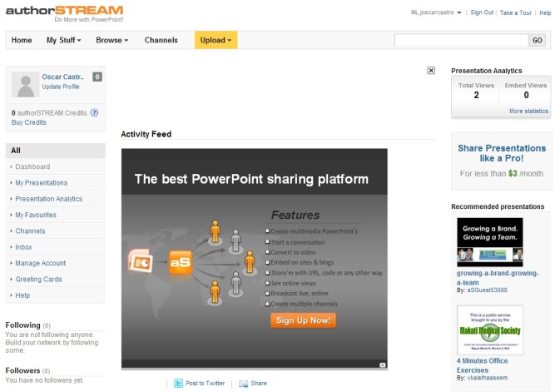Open Home in the navigation bar
The height and width of the screenshot is (392, 555).
click(x=22, y=40)
